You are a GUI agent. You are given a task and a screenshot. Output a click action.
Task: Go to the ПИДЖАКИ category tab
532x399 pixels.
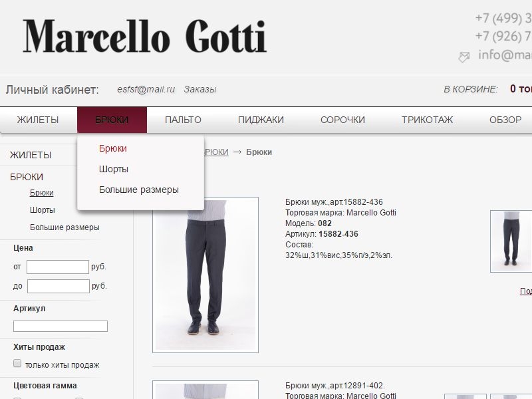point(261,120)
